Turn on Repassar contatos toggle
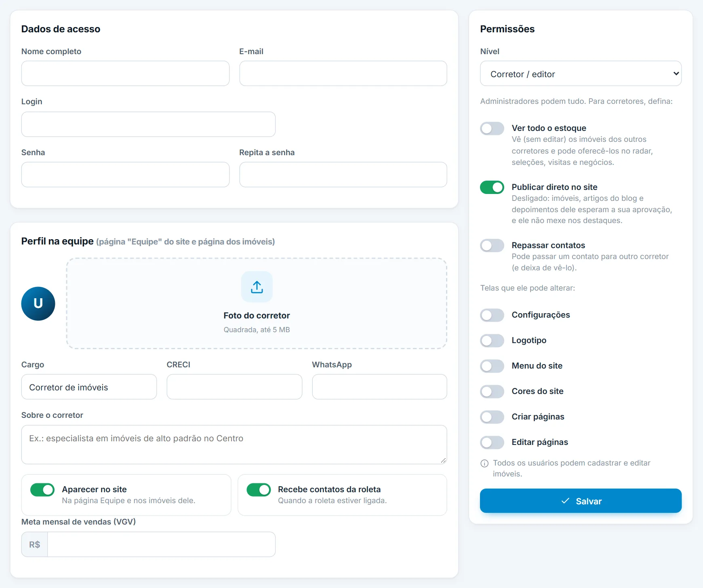The image size is (703, 588). tap(492, 246)
